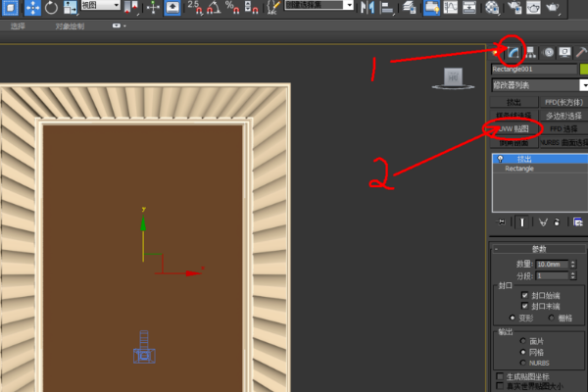Uncheck the 封口末端 checkbox
This screenshot has height=392, width=588.
pyautogui.click(x=524, y=306)
